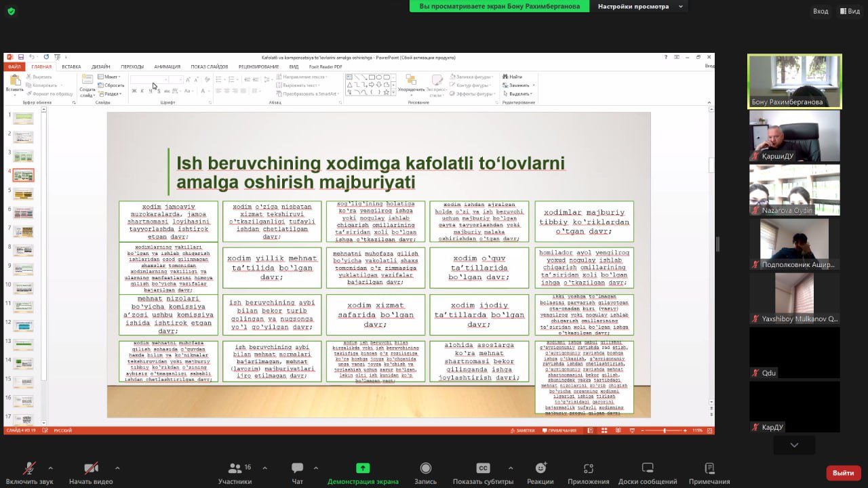Image resolution: width=868 pixels, height=488 pixels.
Task: Open the Zoom chat panel icon
Action: click(x=297, y=468)
